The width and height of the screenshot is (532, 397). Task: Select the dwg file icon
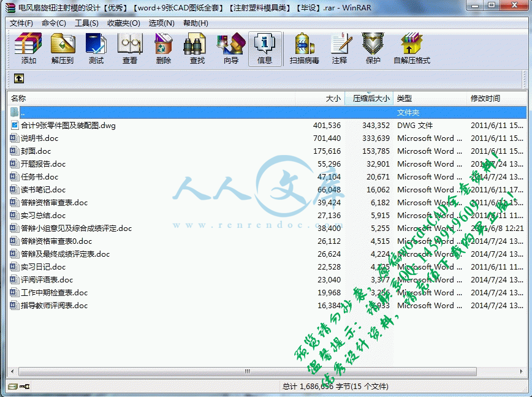click(x=14, y=126)
